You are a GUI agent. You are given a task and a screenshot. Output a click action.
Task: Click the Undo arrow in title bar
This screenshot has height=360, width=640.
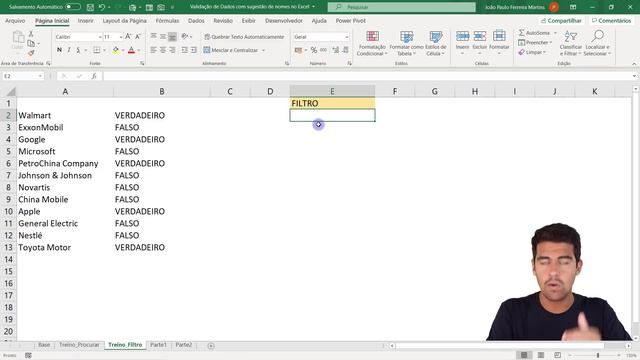point(102,7)
